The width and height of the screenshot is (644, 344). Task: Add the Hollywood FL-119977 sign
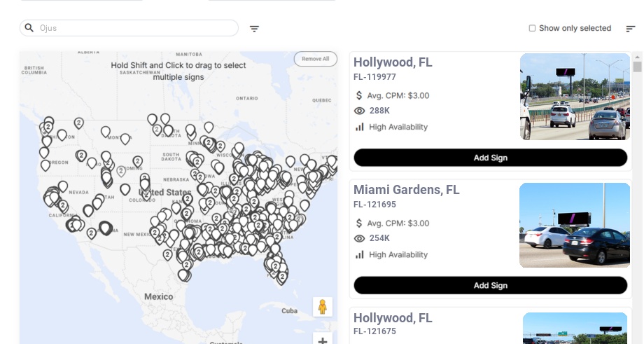coord(490,158)
